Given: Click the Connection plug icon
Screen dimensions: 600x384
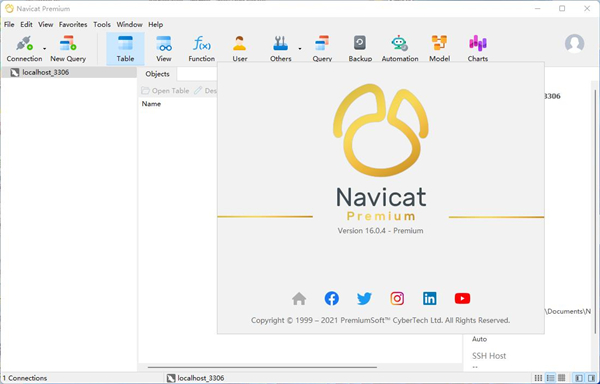Looking at the screenshot, I should (x=24, y=44).
